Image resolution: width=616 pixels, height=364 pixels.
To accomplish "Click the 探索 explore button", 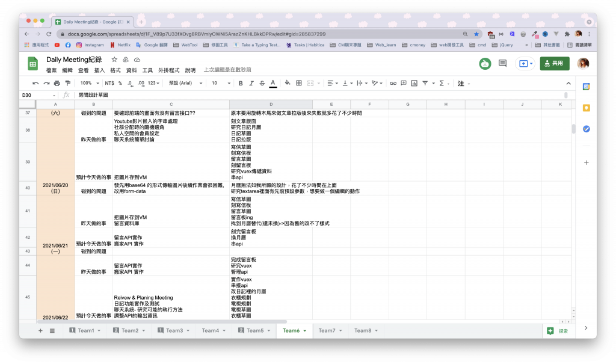I will tap(558, 331).
